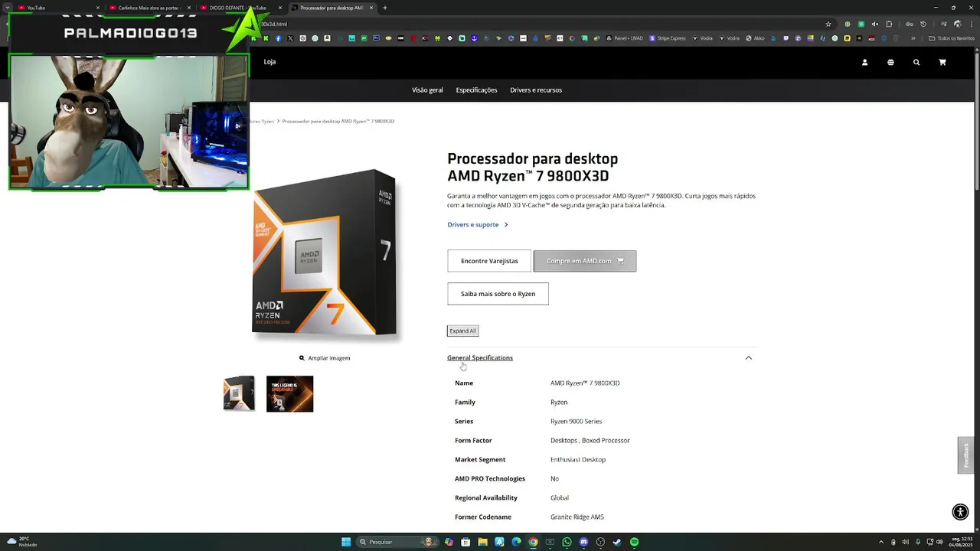Select the dark promotional image thumbnail
Screen dimensions: 980x551
pyautogui.click(x=289, y=393)
